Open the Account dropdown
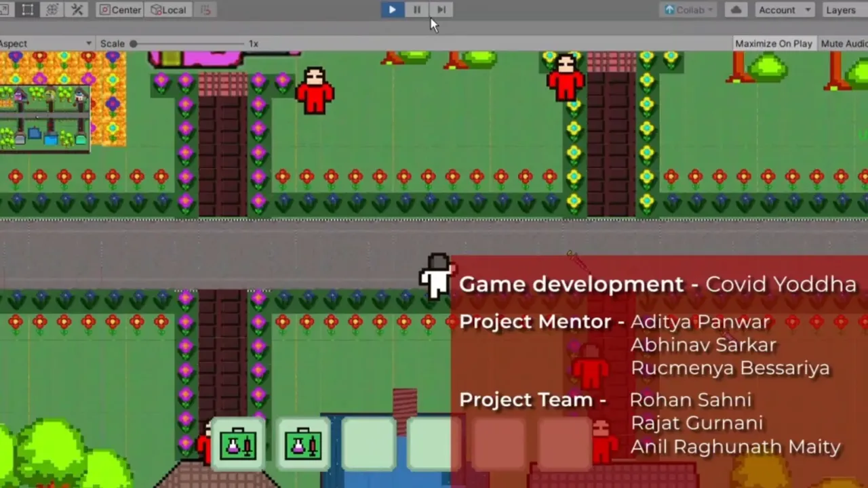 pyautogui.click(x=785, y=9)
